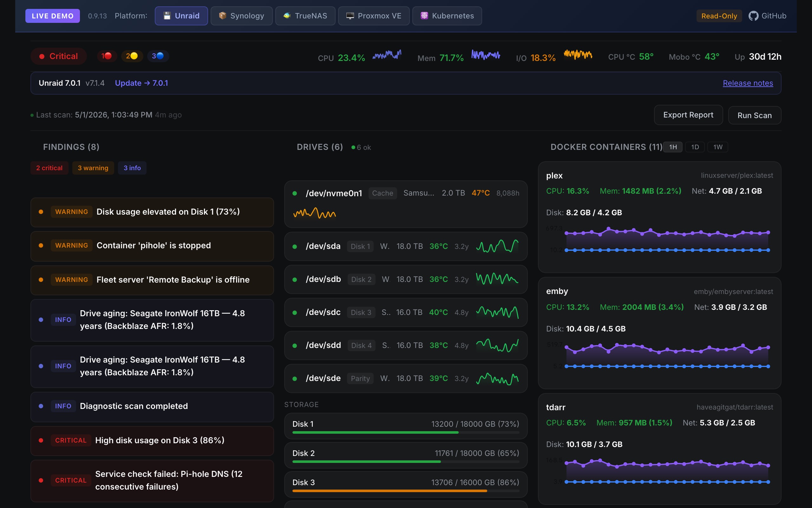812x508 pixels.
Task: Select 1D docker chart range
Action: click(x=695, y=147)
